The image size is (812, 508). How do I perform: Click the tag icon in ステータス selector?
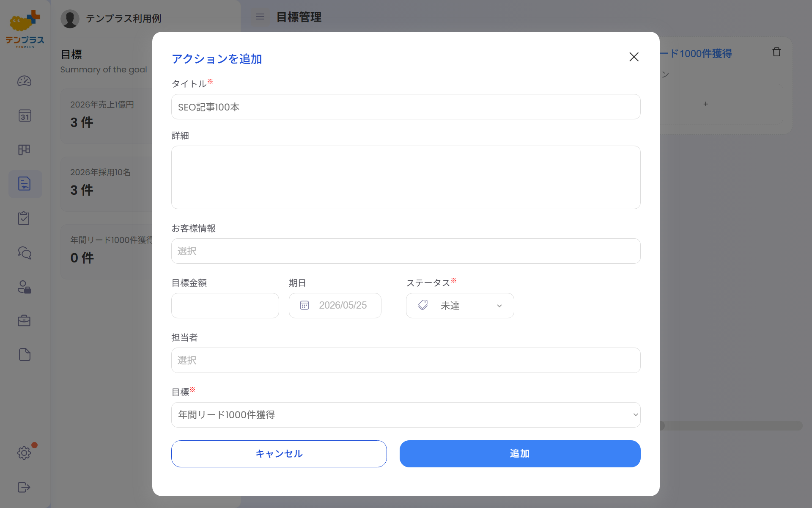(423, 305)
